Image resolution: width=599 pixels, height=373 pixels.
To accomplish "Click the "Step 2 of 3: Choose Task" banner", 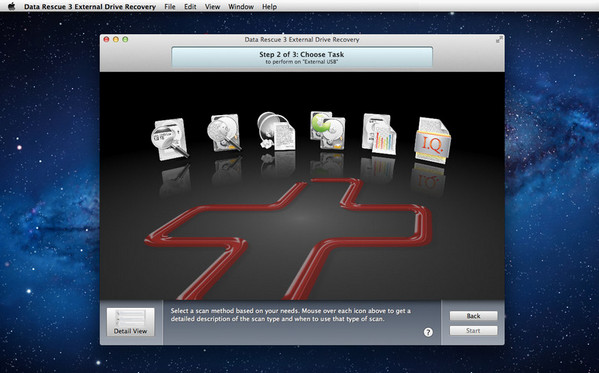I will (302, 57).
